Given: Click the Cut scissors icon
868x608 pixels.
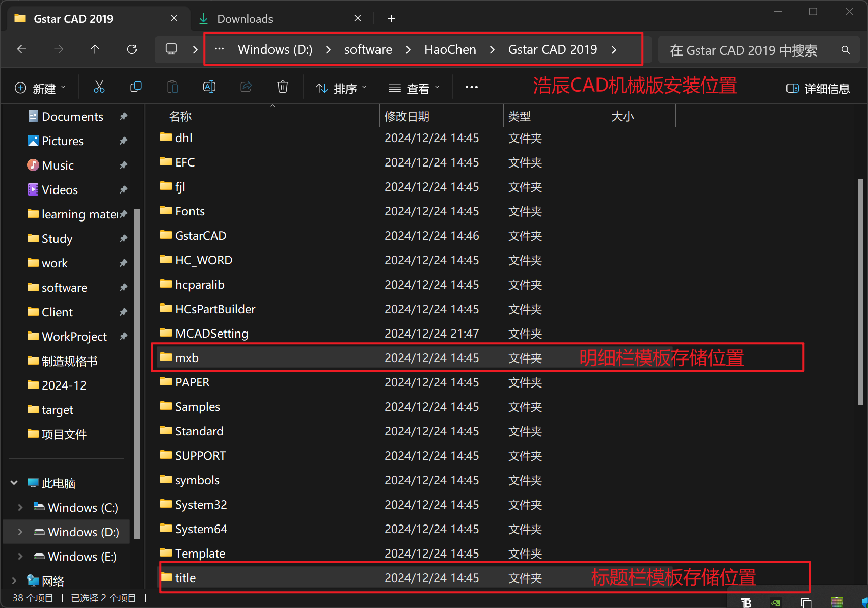Looking at the screenshot, I should (99, 87).
